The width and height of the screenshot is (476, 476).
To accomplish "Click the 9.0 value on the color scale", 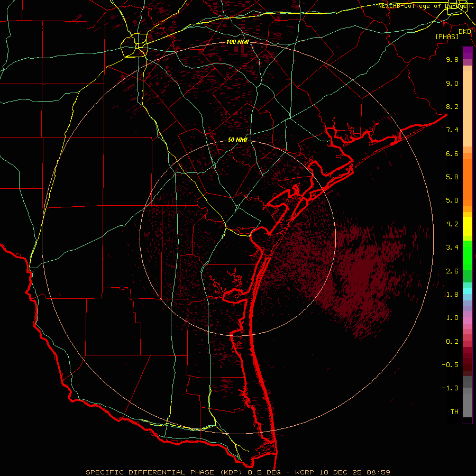I will point(452,83).
